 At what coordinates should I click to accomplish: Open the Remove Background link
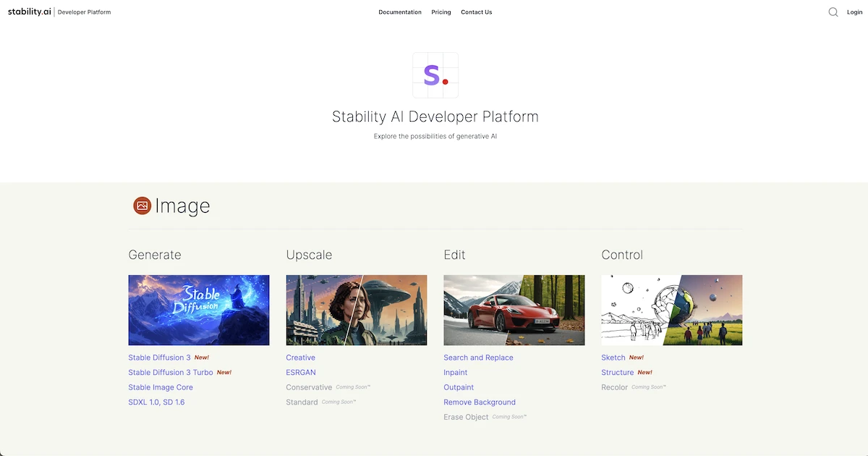click(480, 402)
